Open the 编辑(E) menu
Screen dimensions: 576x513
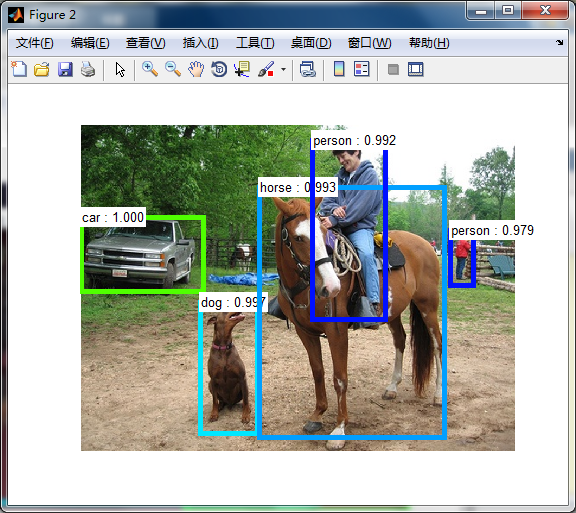(90, 43)
